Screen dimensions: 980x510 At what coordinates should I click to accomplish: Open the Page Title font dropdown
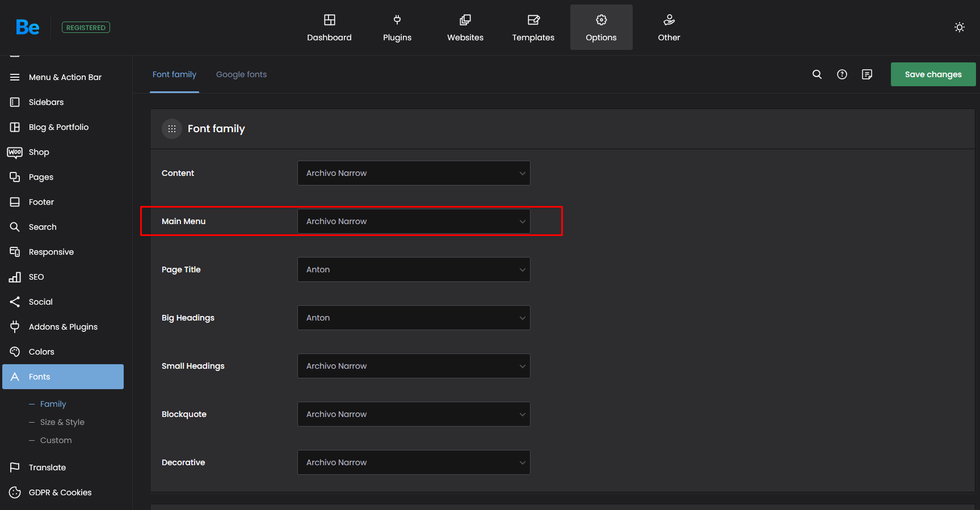point(414,269)
